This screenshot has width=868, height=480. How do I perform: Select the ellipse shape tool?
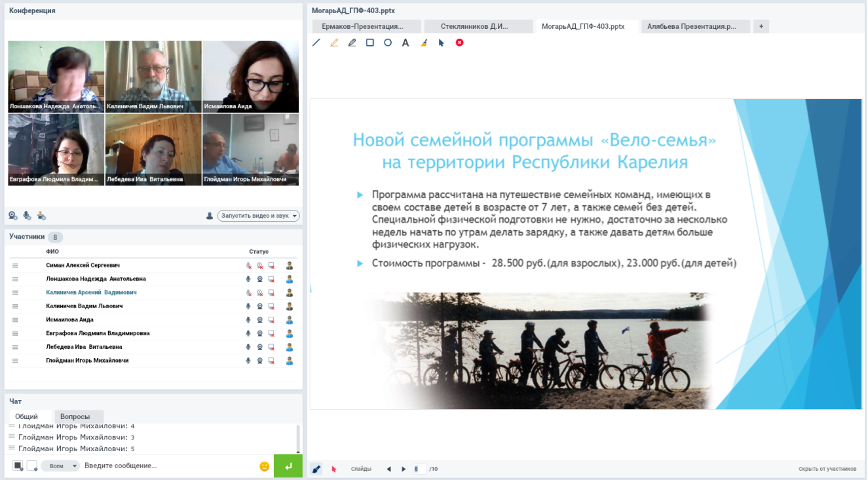click(388, 43)
